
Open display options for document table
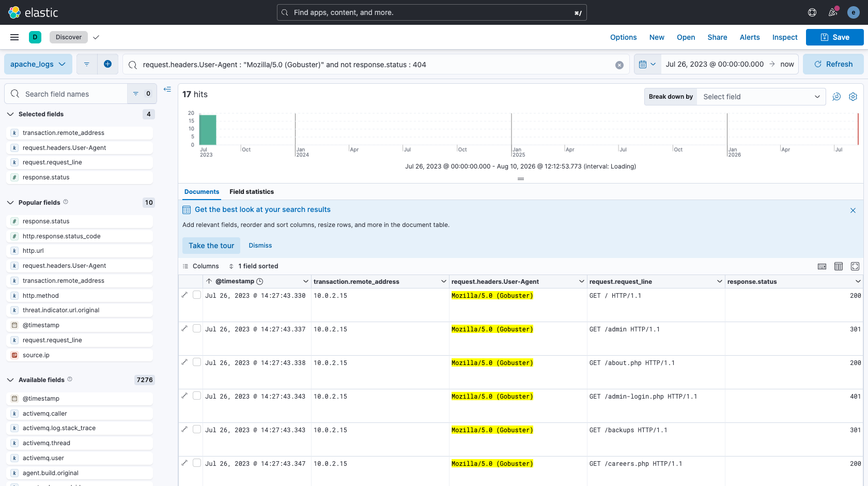839,266
